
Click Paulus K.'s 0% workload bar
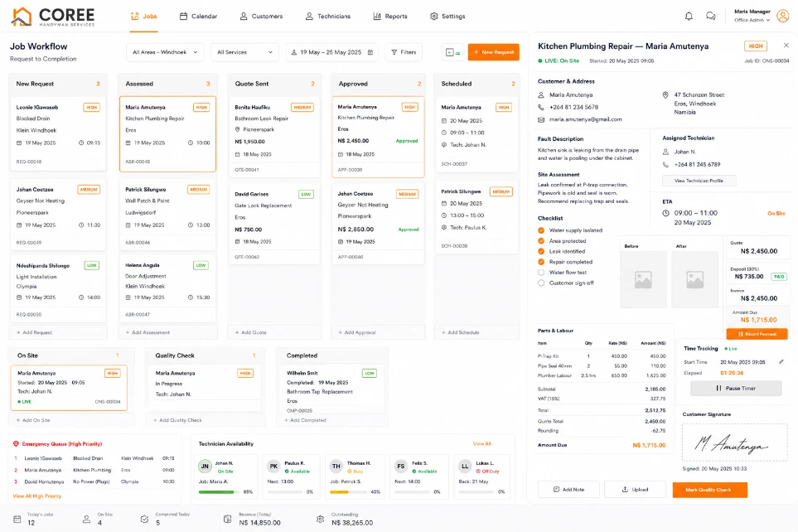tap(286, 492)
